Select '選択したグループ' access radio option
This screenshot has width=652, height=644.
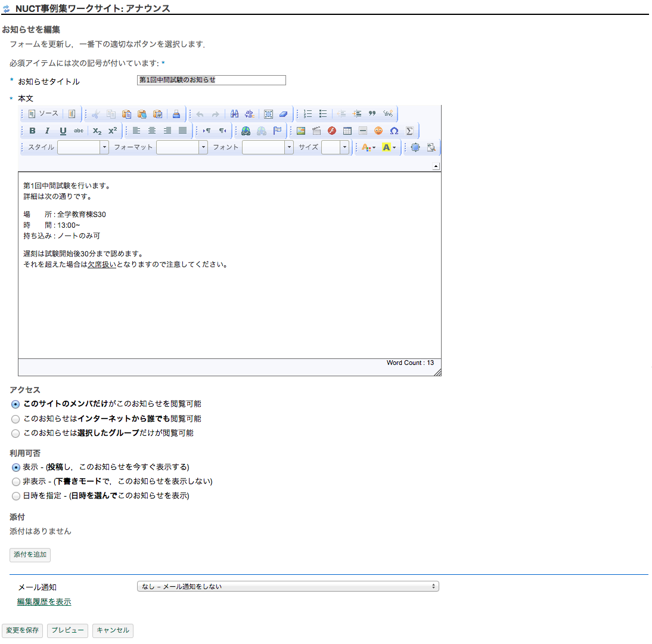16,434
